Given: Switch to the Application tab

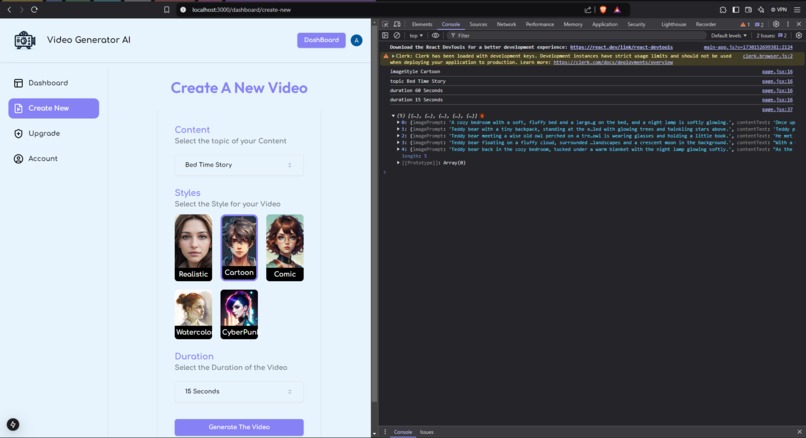Looking at the screenshot, I should point(604,24).
